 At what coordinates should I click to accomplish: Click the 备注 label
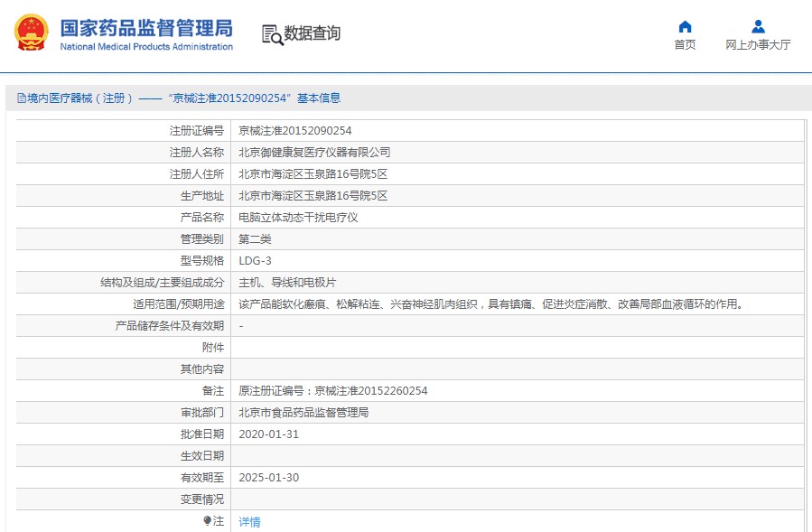pyautogui.click(x=213, y=391)
